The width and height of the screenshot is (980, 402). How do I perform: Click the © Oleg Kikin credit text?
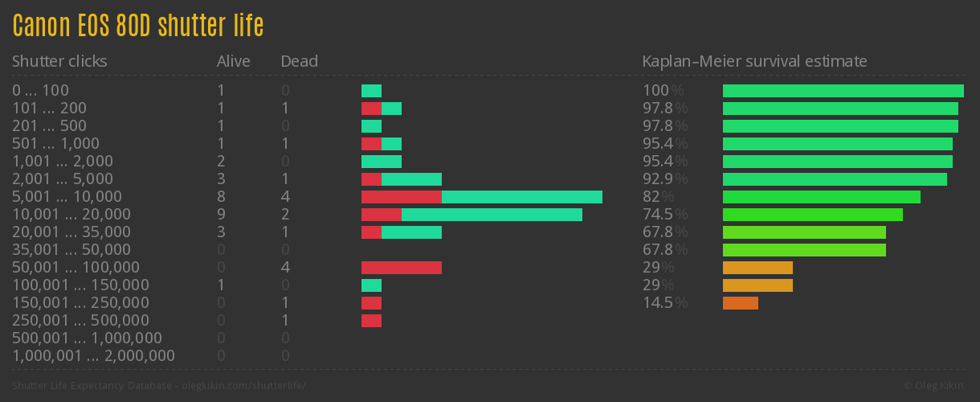[936, 386]
